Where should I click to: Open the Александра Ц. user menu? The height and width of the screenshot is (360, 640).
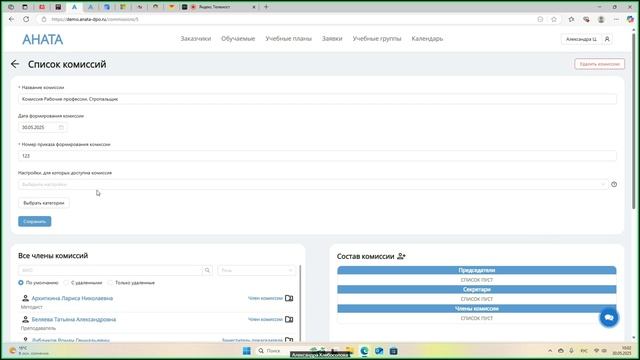pyautogui.click(x=586, y=39)
